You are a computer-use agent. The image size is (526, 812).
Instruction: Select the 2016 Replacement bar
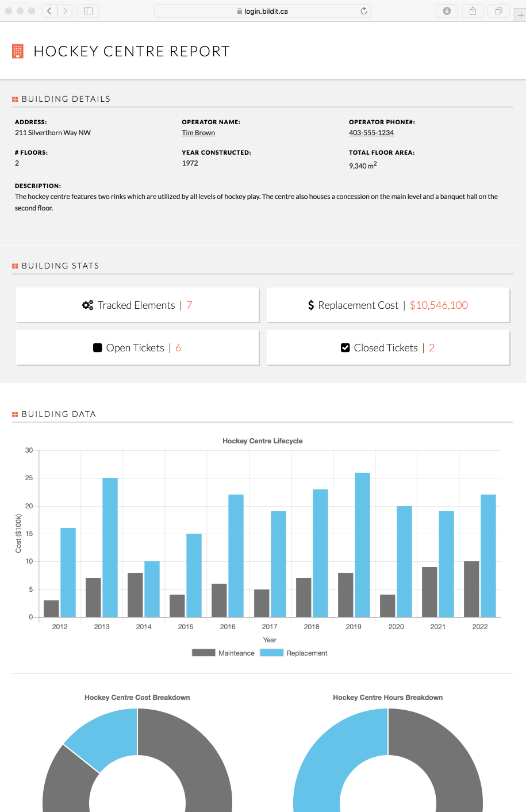[236, 556]
